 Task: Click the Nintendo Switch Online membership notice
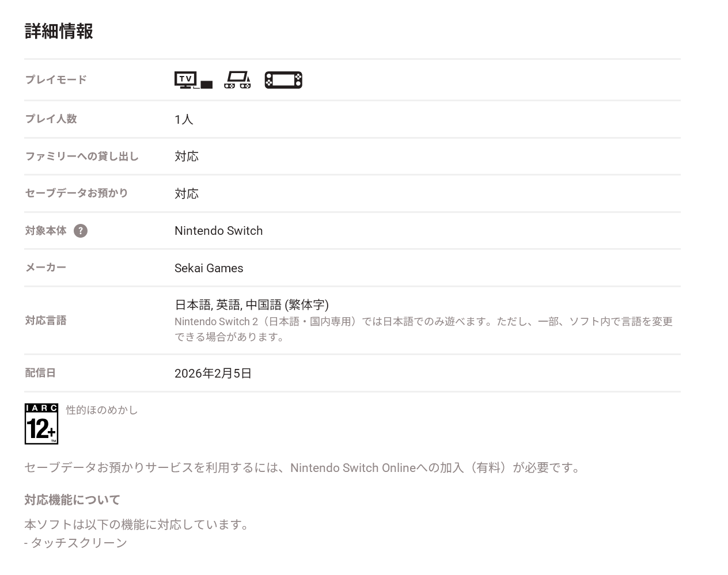304,467
